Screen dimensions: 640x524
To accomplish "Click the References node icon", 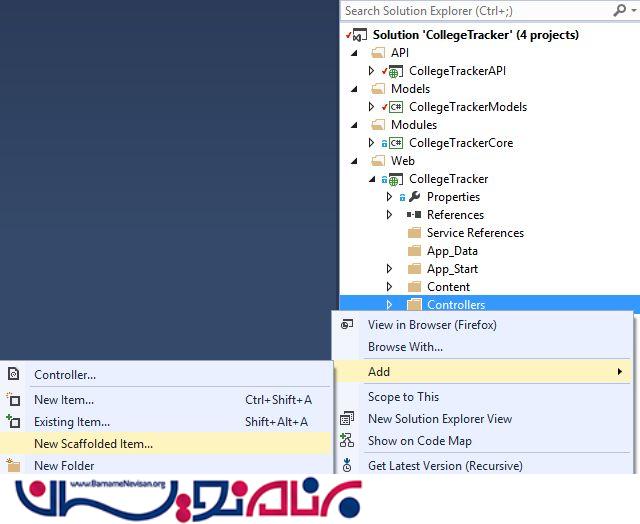I will [x=414, y=215].
